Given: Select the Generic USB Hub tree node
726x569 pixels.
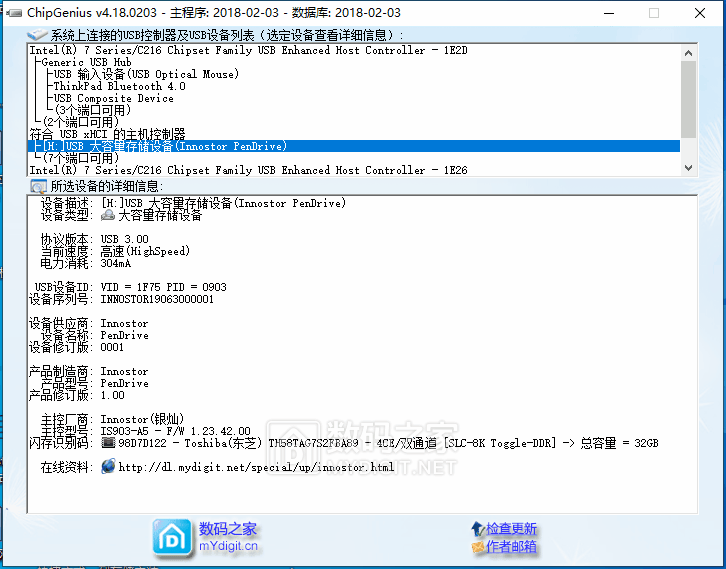Looking at the screenshot, I should (x=86, y=62).
